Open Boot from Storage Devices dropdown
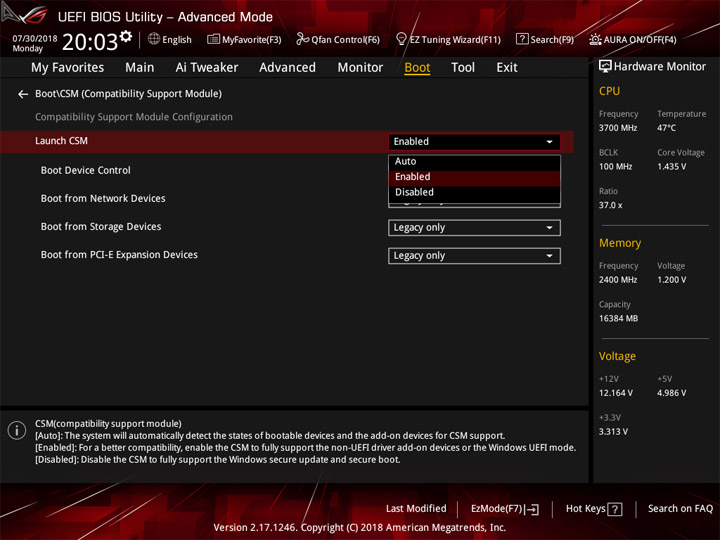This screenshot has height=540, width=720. 474,228
